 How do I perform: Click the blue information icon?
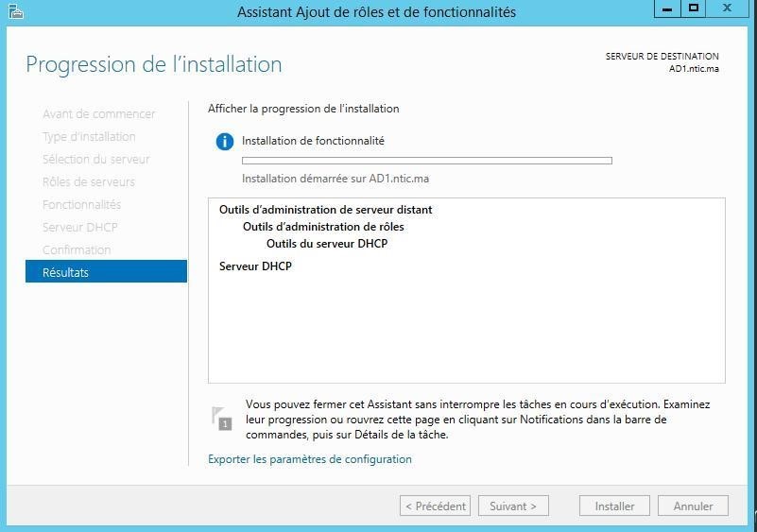tap(225, 142)
